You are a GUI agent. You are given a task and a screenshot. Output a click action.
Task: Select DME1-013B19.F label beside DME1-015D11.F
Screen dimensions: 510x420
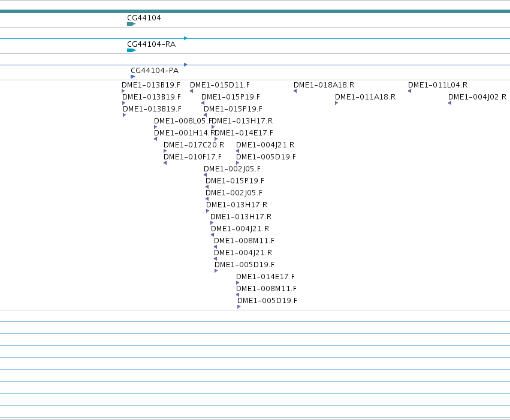point(151,85)
